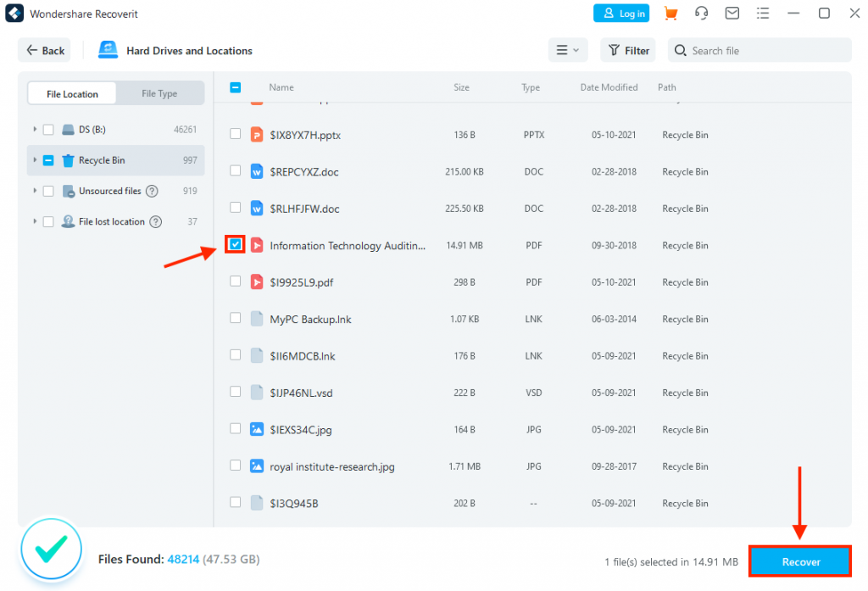This screenshot has width=868, height=591.
Task: Click the JPG icon beside royal institute-research.jpg
Action: click(x=256, y=466)
